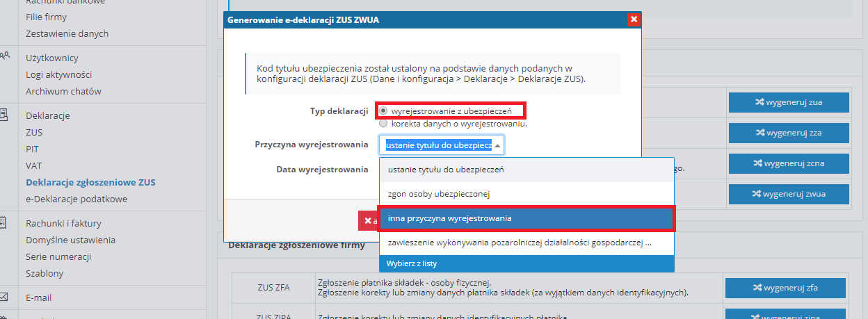This screenshot has height=319, width=868.
Task: Click invoice icon beside 'Rachunki i faktury'
Action: pos(3,222)
